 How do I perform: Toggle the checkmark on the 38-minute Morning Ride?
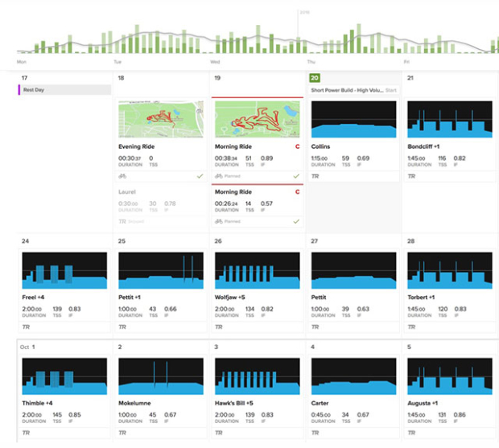296,175
